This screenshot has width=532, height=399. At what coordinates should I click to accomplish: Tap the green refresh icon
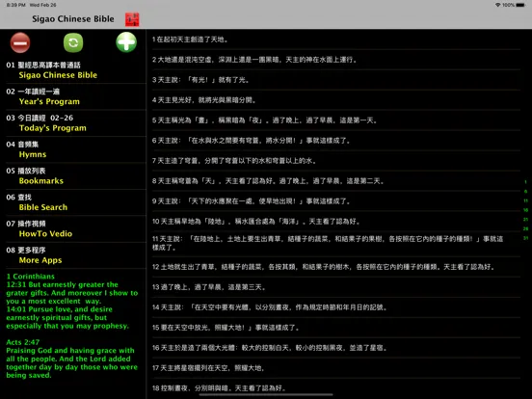(73, 42)
